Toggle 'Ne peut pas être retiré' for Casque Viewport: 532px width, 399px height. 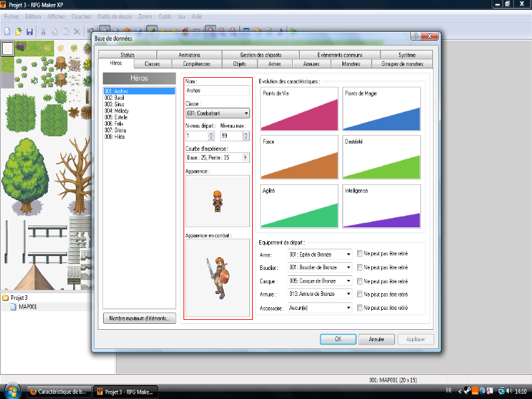pos(360,281)
